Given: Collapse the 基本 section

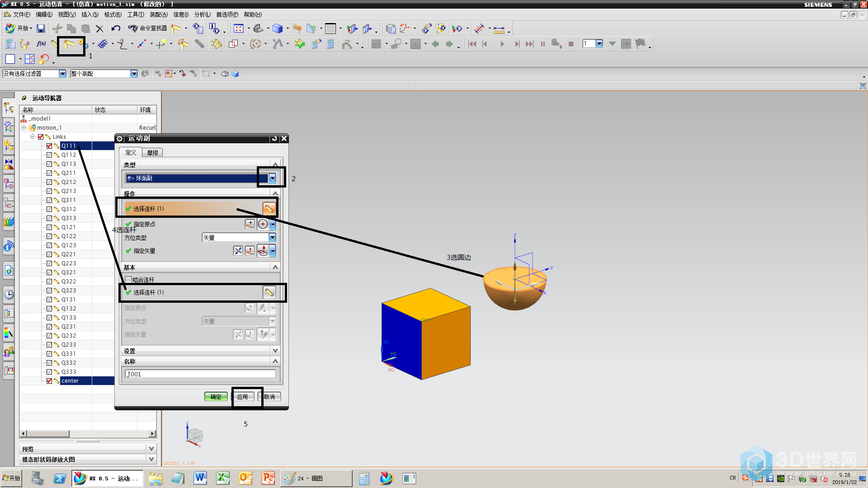Looking at the screenshot, I should tap(275, 267).
